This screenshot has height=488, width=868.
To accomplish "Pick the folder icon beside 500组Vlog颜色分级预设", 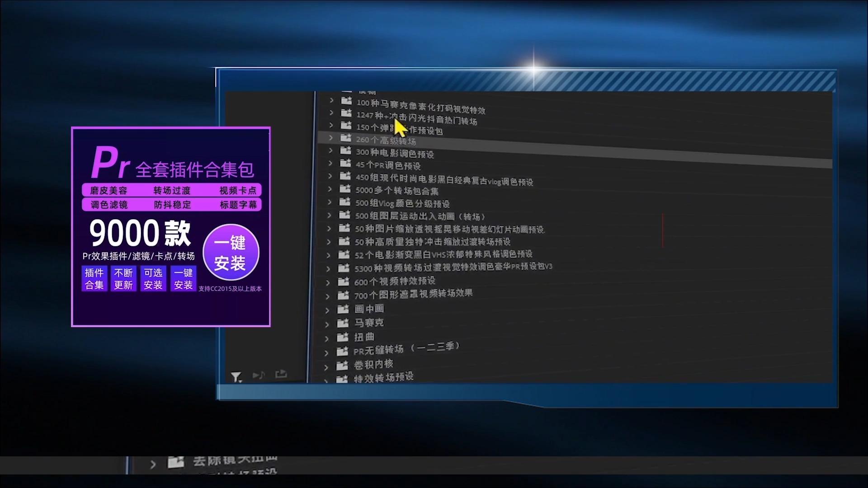I will coord(345,202).
